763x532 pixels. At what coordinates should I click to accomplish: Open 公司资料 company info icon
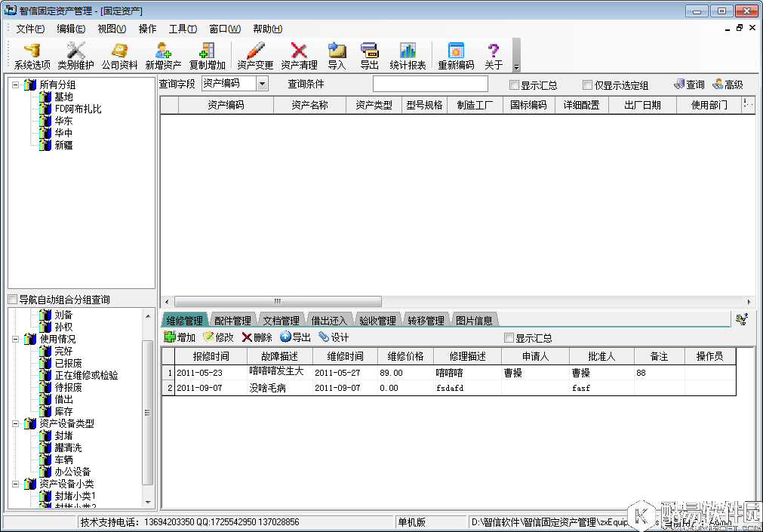tap(119, 56)
